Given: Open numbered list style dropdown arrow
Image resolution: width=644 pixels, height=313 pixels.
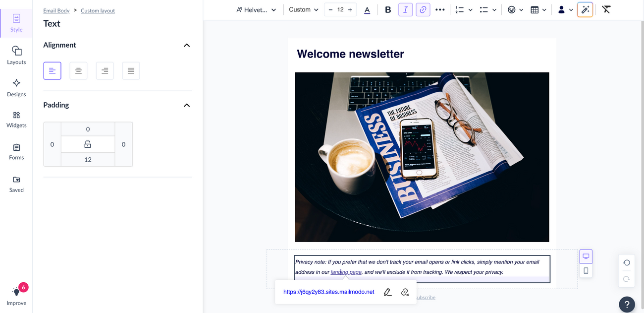Looking at the screenshot, I should (x=470, y=10).
